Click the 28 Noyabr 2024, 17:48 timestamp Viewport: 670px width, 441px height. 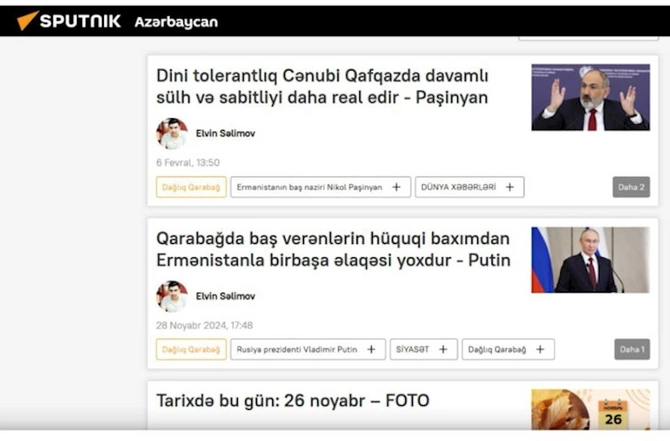pos(204,325)
